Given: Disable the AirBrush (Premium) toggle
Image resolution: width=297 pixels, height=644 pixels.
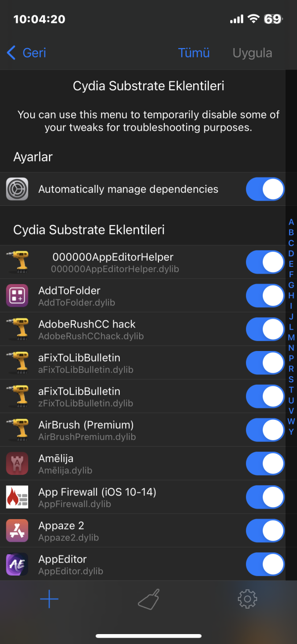Looking at the screenshot, I should [x=265, y=430].
